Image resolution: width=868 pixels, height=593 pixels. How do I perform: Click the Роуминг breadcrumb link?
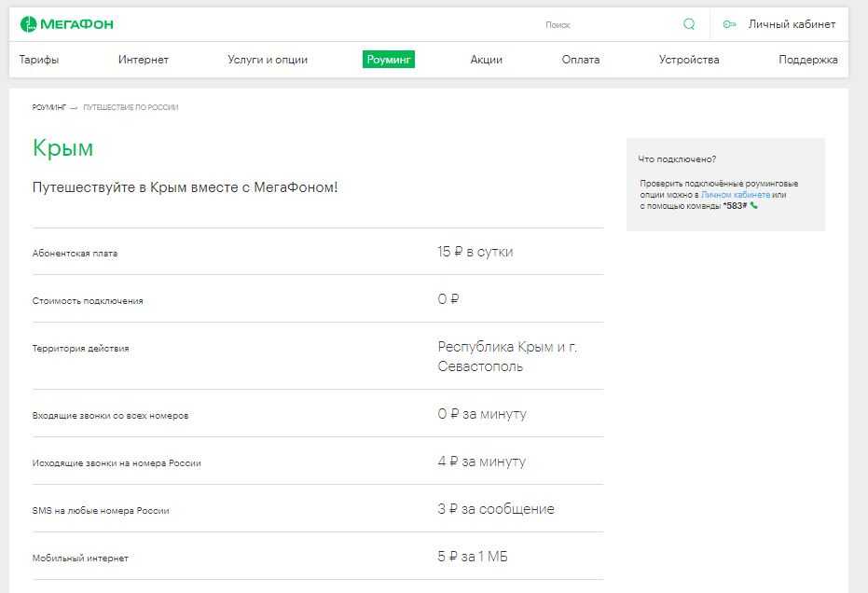[48, 107]
